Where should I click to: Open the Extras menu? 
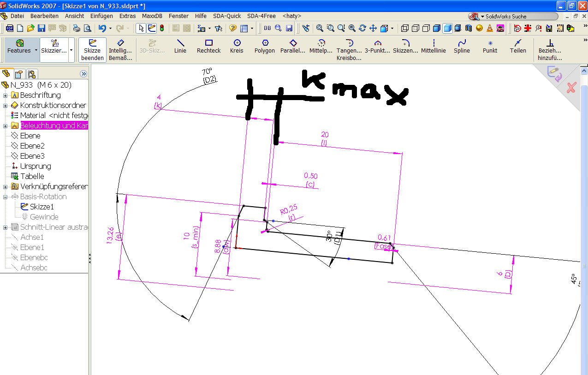[x=127, y=16]
